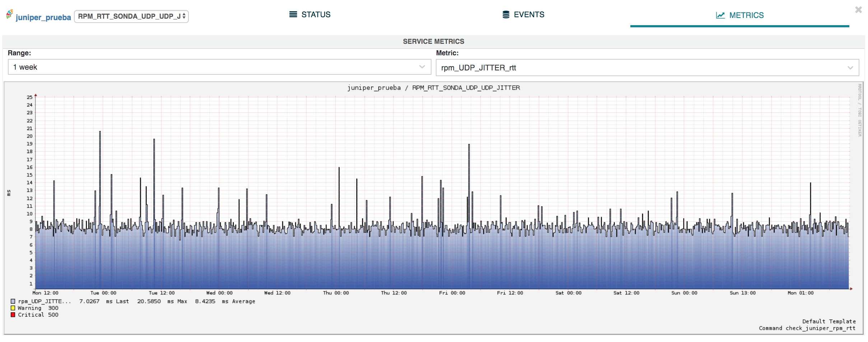Image resolution: width=868 pixels, height=342 pixels.
Task: Click the Fri 00:00 time axis label
Action: (x=452, y=293)
